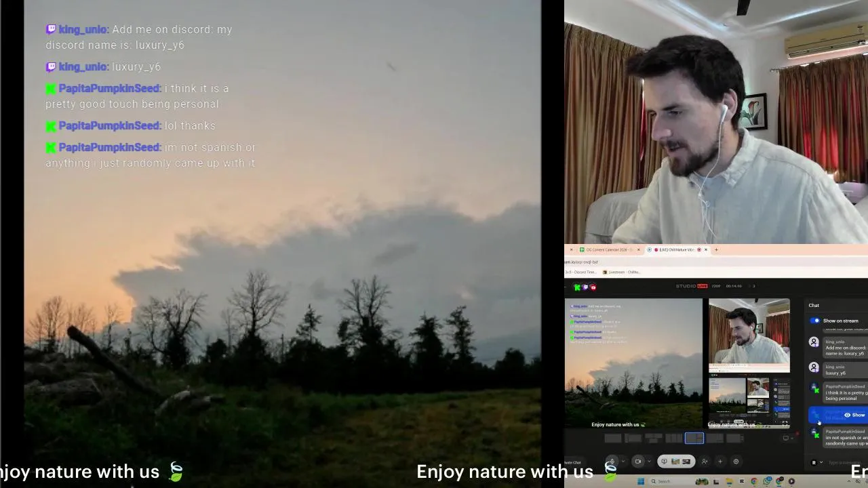Choose the seventh scene layout thumbnail

click(x=734, y=438)
